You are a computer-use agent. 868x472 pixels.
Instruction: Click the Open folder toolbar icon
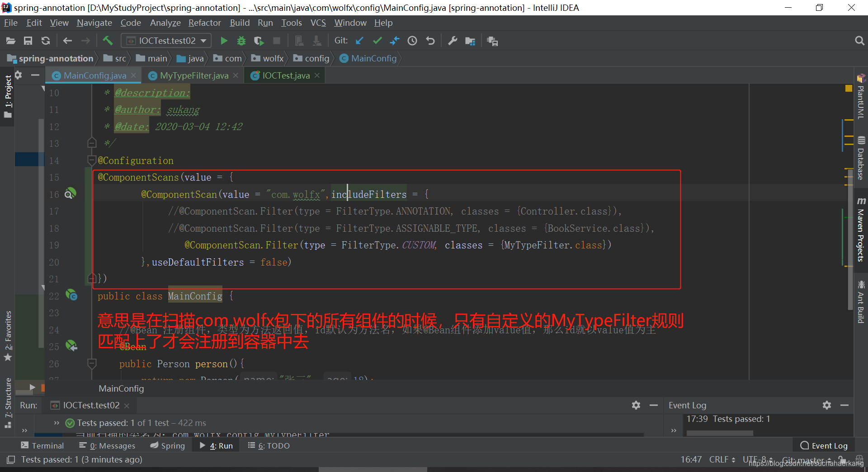[x=11, y=41]
